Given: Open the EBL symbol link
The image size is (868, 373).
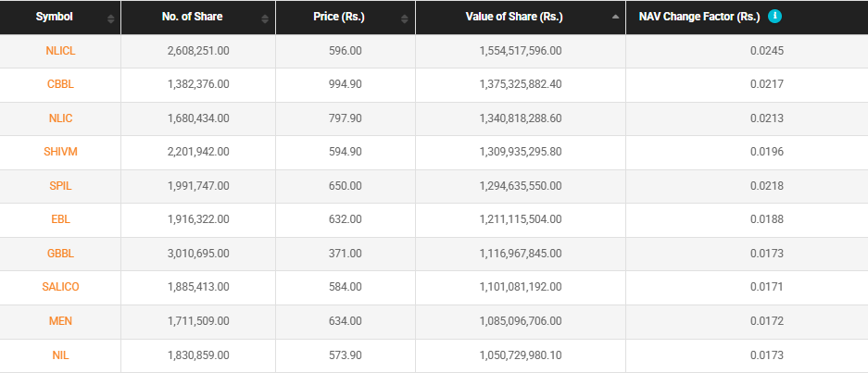Looking at the screenshot, I should tap(60, 219).
